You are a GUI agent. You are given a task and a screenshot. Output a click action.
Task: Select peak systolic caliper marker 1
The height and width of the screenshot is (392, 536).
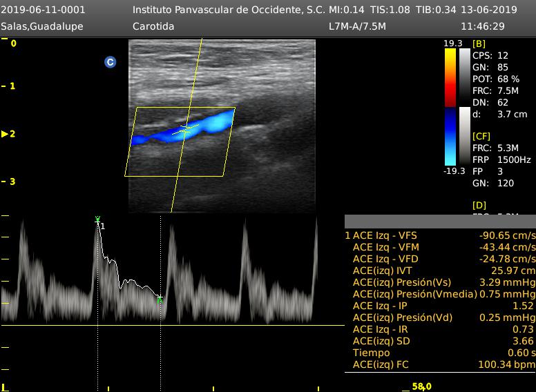pyautogui.click(x=98, y=221)
